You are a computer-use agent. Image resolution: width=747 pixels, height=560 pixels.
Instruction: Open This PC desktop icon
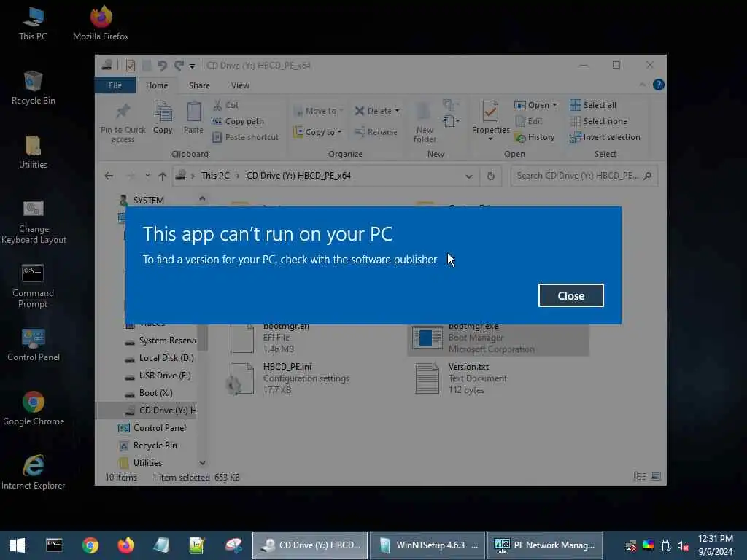(33, 24)
